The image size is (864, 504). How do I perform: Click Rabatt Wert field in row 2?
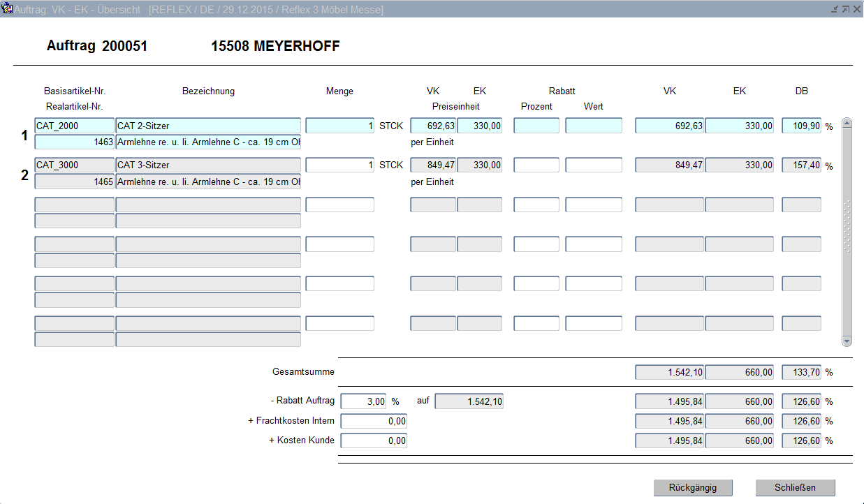pyautogui.click(x=593, y=165)
